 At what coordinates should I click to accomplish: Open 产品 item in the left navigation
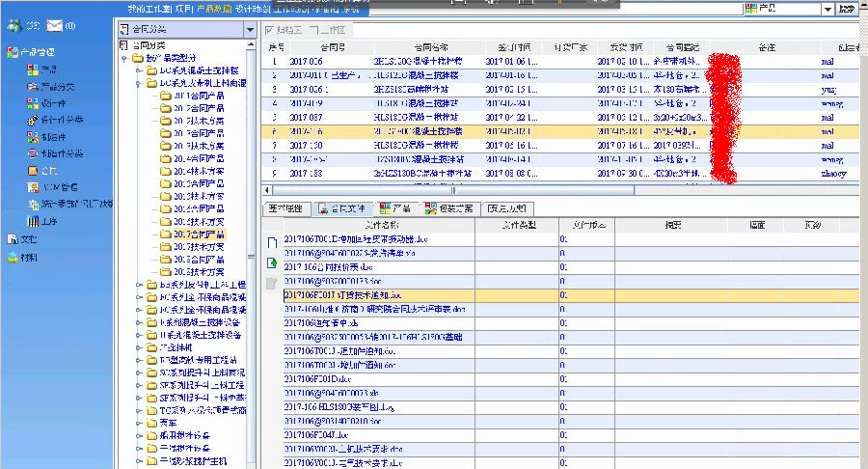click(48, 69)
